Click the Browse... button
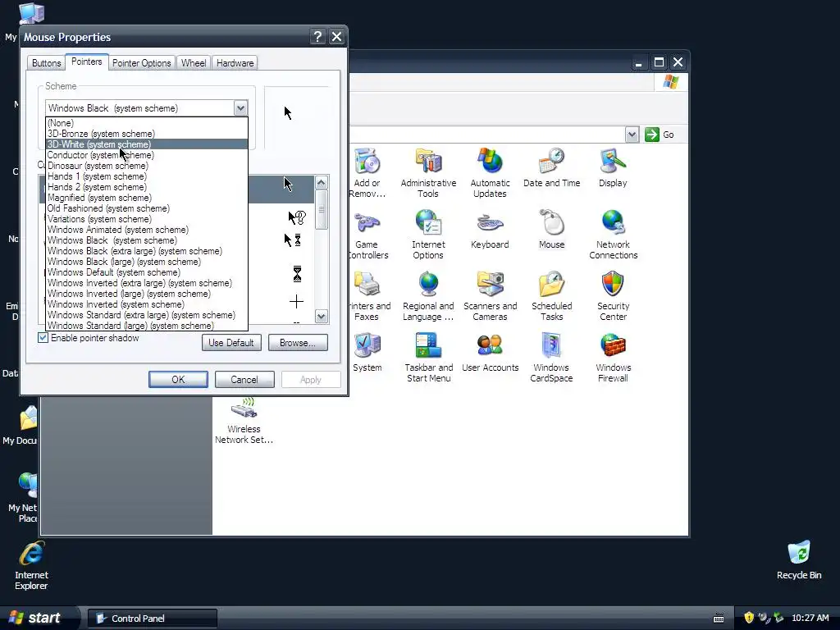This screenshot has width=840, height=630. [298, 343]
